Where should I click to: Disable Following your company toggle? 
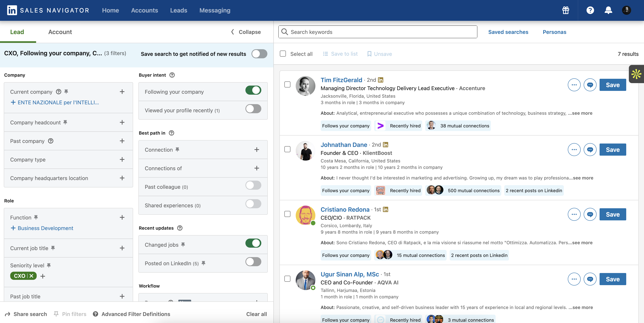[x=253, y=90]
